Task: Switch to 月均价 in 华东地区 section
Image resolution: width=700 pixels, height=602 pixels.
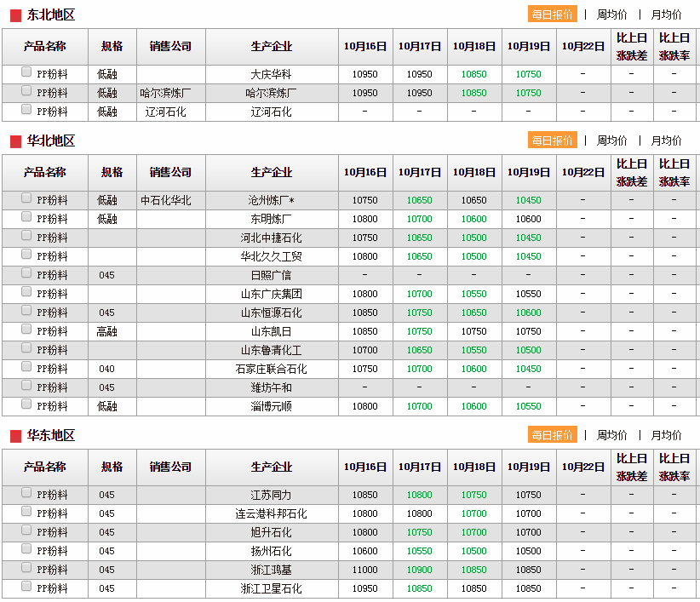Action: (666, 435)
